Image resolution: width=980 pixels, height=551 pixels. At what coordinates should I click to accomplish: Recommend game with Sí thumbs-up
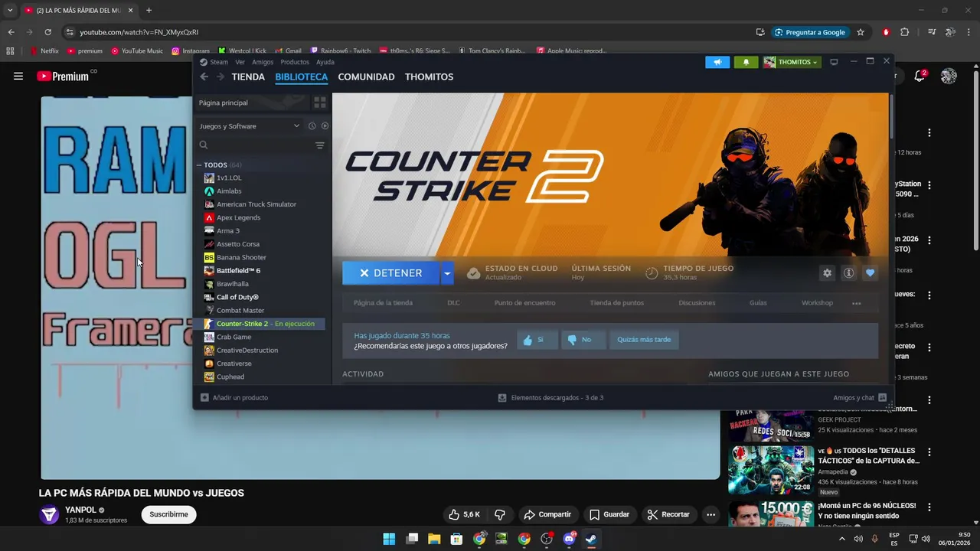click(537, 340)
